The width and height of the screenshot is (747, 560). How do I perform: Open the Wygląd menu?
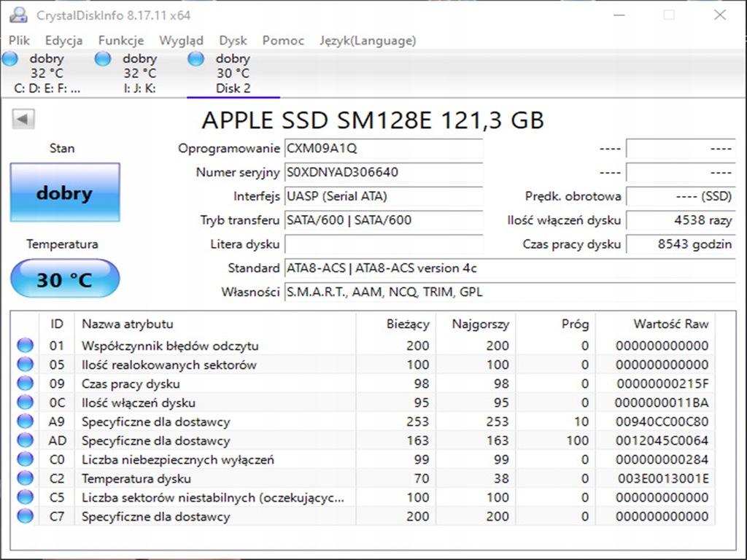(x=182, y=41)
